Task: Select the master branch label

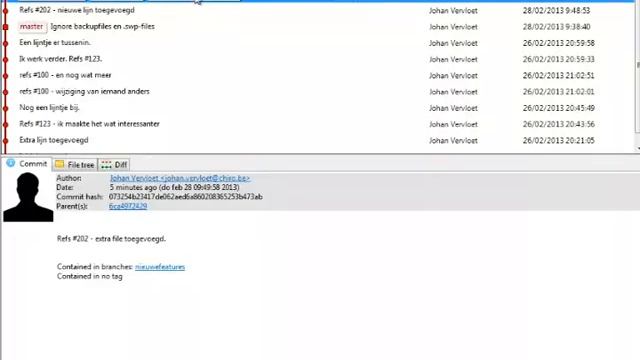Action: tap(31, 27)
